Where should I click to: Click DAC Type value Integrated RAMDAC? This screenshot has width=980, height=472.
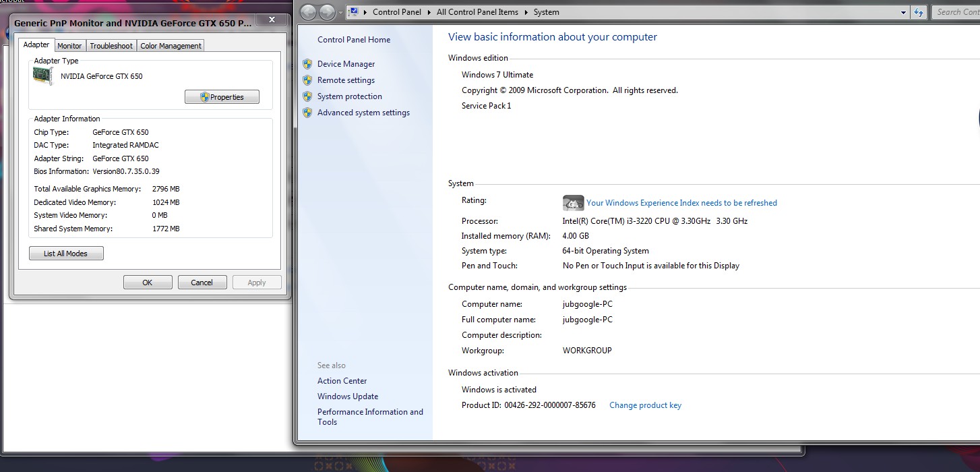pyautogui.click(x=125, y=145)
